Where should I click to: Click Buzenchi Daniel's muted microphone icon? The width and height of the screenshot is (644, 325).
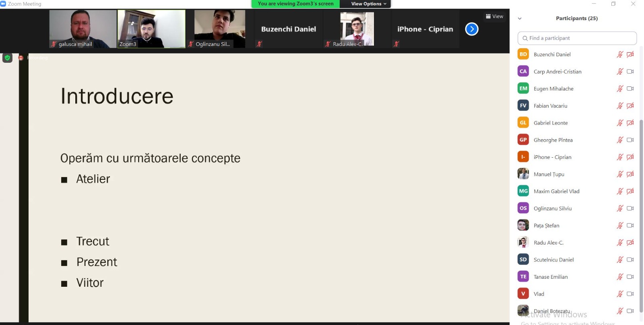619,54
